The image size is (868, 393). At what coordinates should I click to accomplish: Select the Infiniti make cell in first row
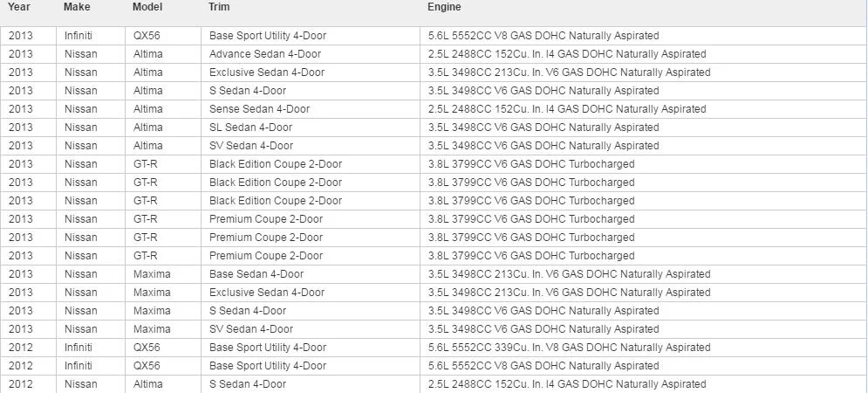pos(90,36)
